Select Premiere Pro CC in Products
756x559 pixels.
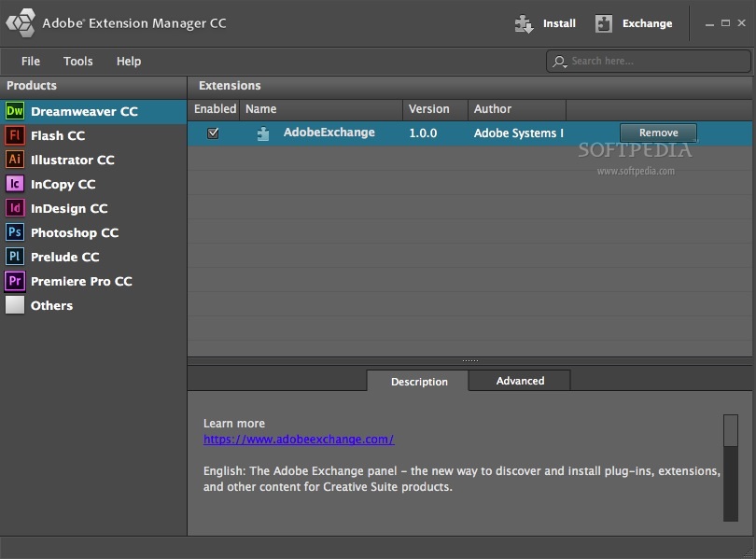pos(93,281)
